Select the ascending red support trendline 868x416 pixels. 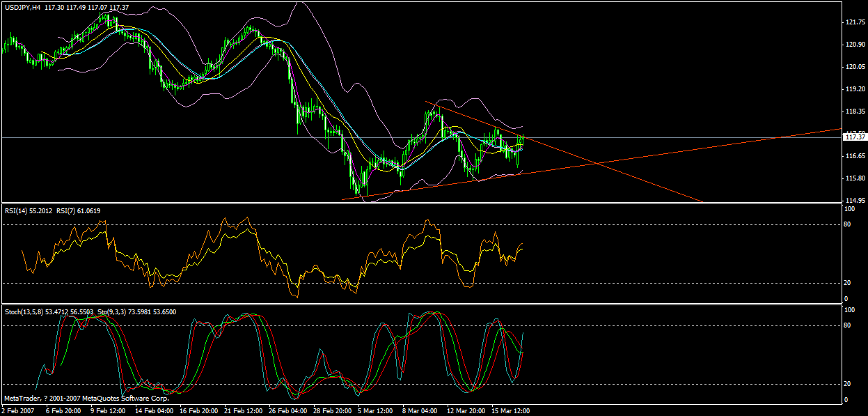click(592, 164)
